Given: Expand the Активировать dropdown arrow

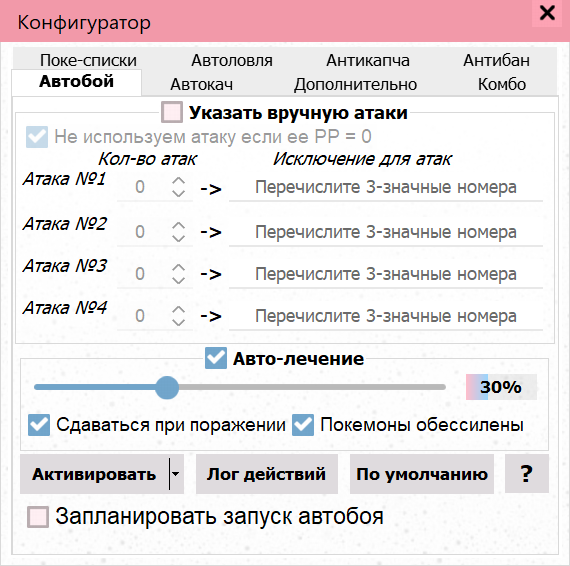Looking at the screenshot, I should [176, 474].
